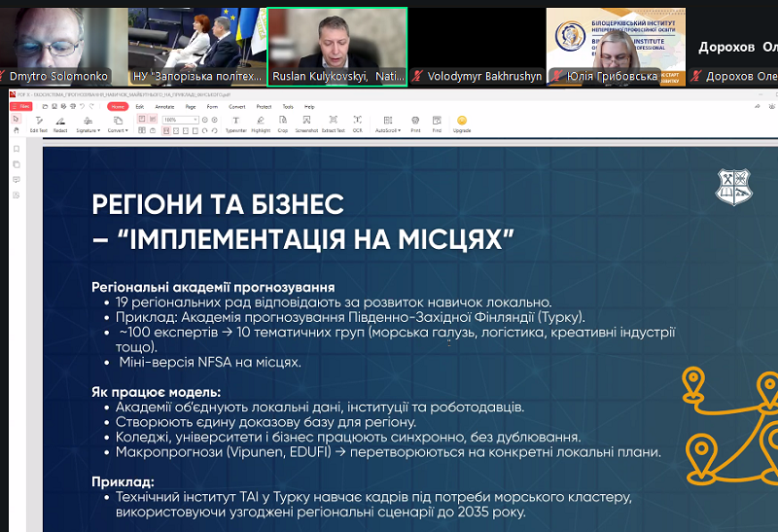Select Ruslan Kulykovskyi's video tile
The height and width of the screenshot is (532, 778).
click(337, 47)
